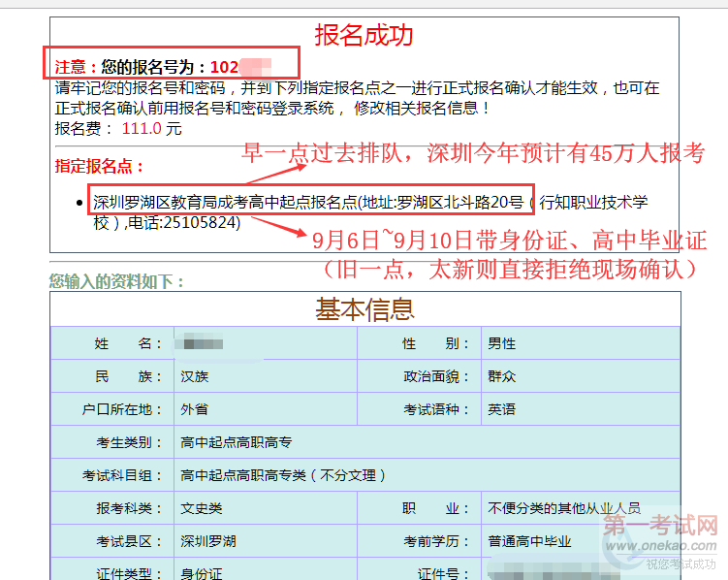Viewport: 728px width, 580px height.
Task: Click the '文史类' value cell
Action: [x=266, y=508]
